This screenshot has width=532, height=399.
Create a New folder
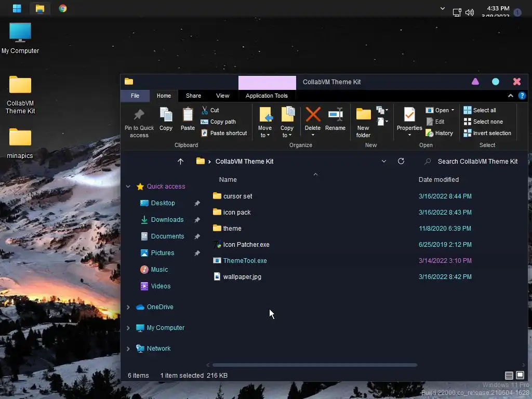[363, 123]
